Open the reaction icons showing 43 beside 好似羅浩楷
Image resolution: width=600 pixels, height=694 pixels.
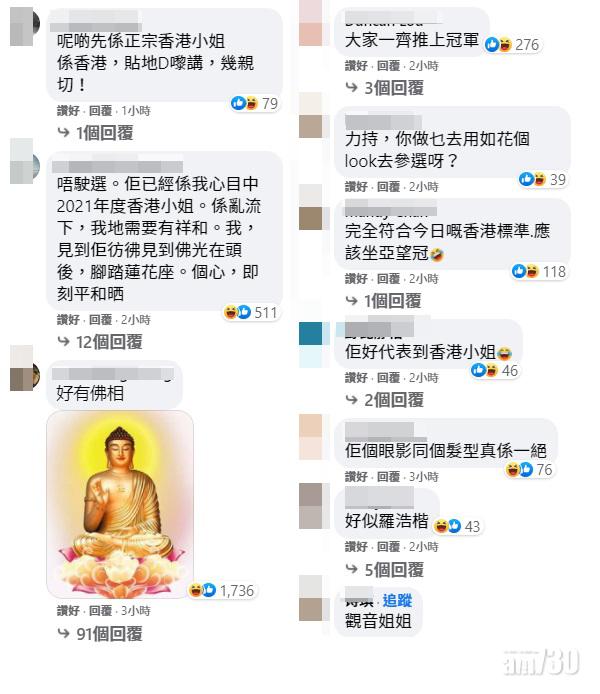pos(458,526)
